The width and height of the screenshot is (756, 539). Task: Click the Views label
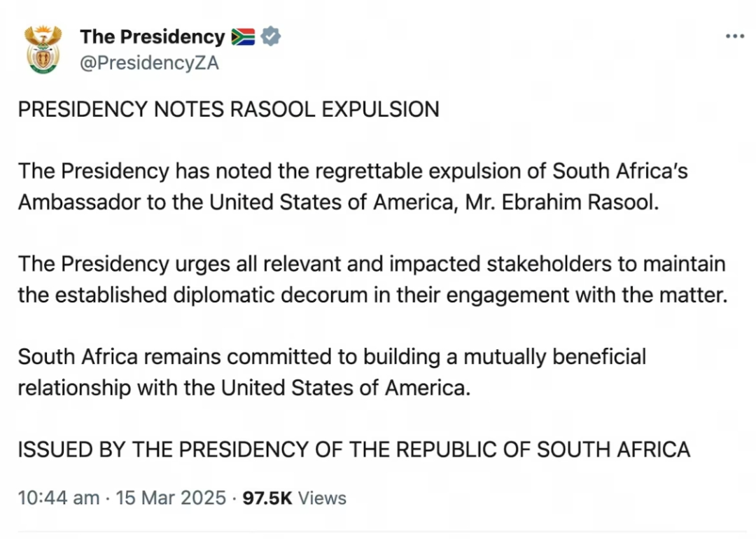tap(322, 498)
